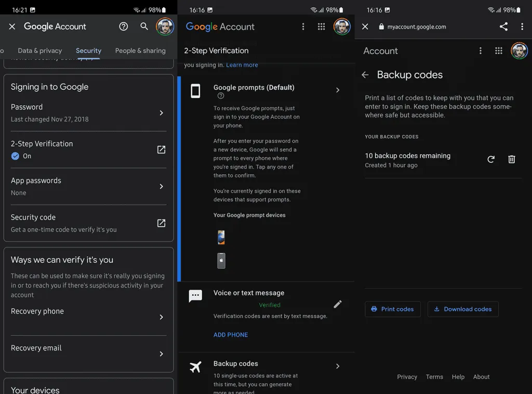
Task: Close the myaccount.google.com browser tab
Action: coord(365,26)
